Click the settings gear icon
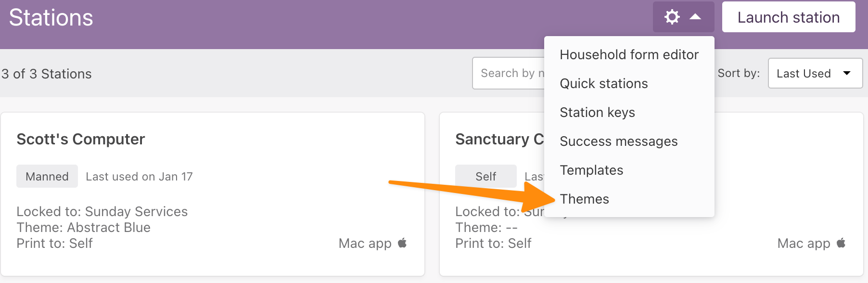The image size is (868, 283). [x=672, y=17]
